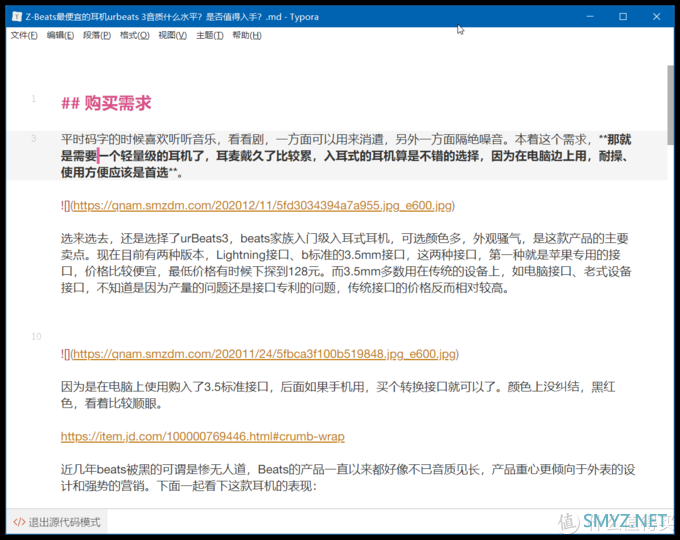Viewport: 680px width, 540px height.
Task: Click paragraph starting with 因为是在电脑上使用
Action: pyautogui.click(x=338, y=395)
